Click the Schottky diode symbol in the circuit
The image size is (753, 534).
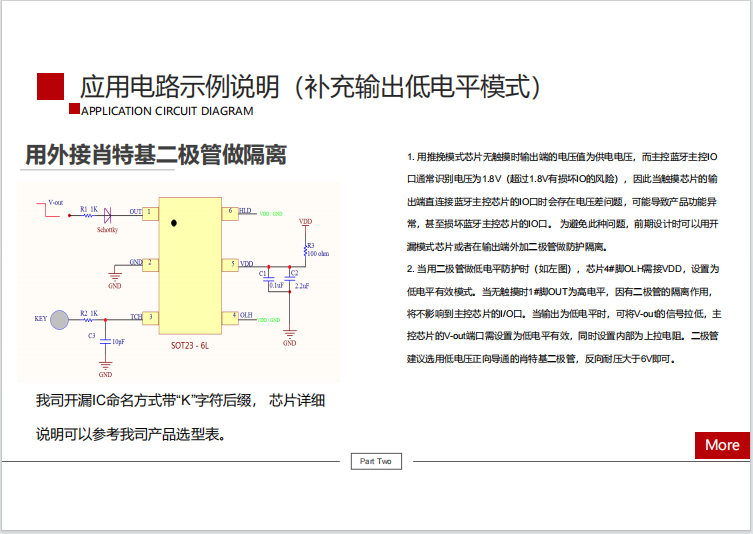109,213
